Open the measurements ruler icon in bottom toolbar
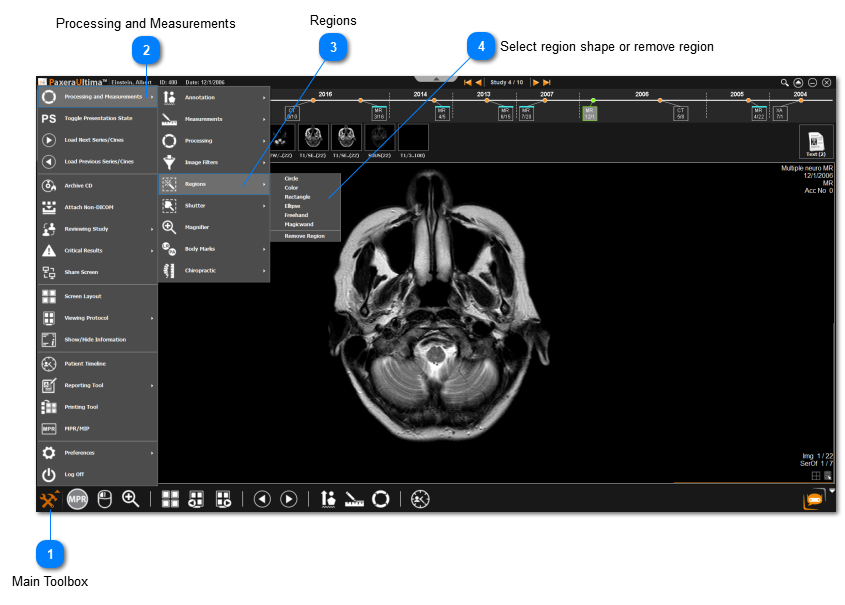Image resolution: width=845 pixels, height=605 pixels. click(353, 499)
